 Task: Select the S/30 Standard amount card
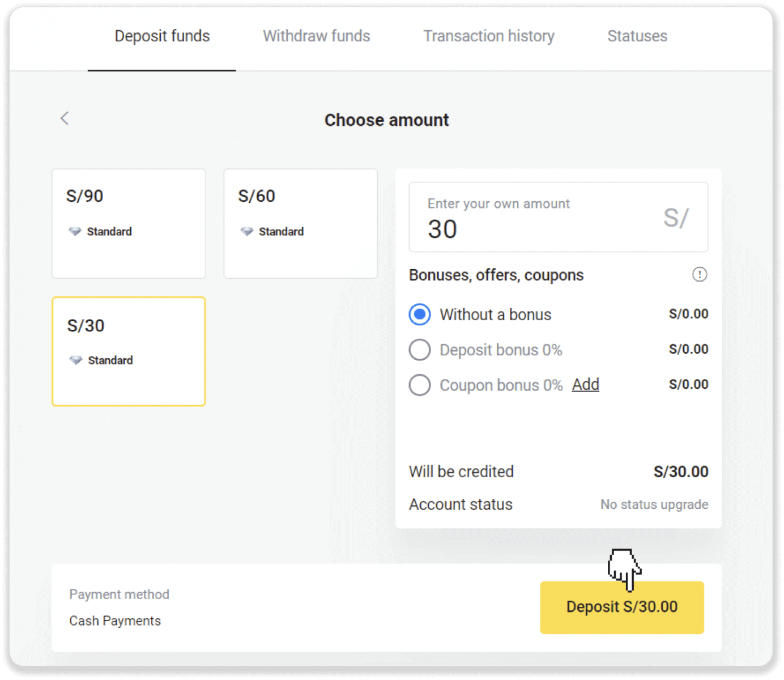tap(129, 351)
